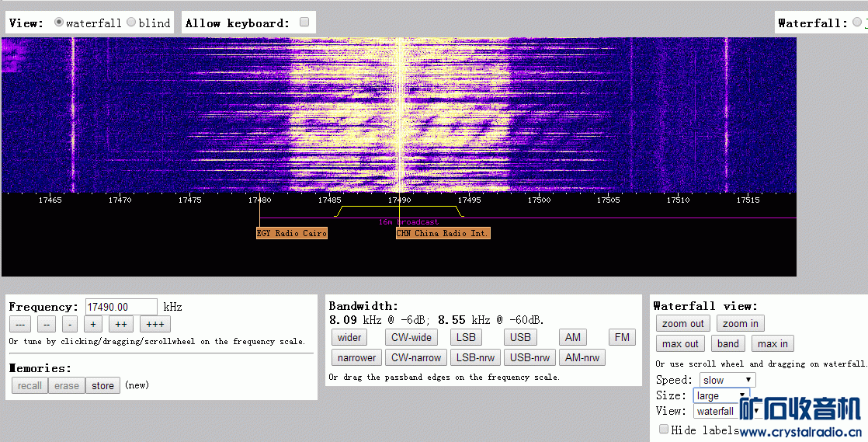Select AM-nrw mode

click(x=582, y=358)
